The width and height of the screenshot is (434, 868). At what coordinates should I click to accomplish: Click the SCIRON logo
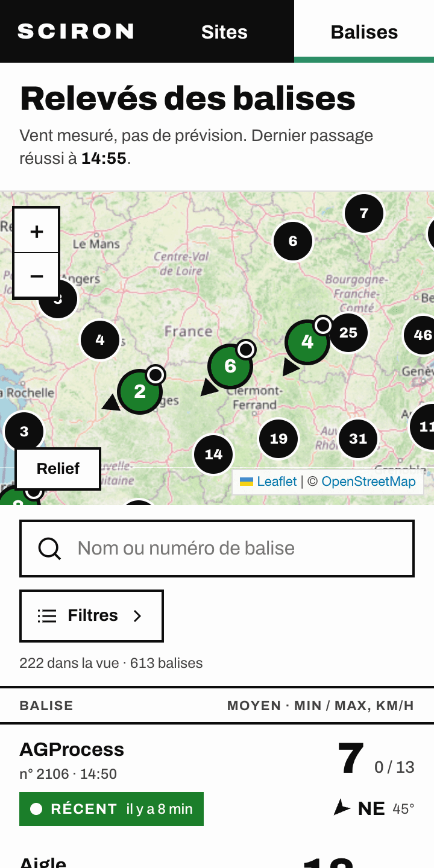(x=75, y=31)
